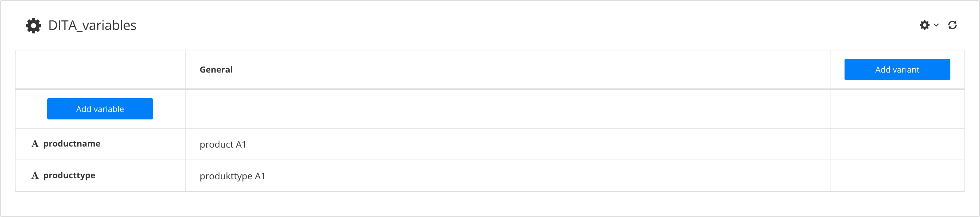This screenshot has width=980, height=217.
Task: Edit the 'produkttype A1' value cell
Action: (x=232, y=176)
